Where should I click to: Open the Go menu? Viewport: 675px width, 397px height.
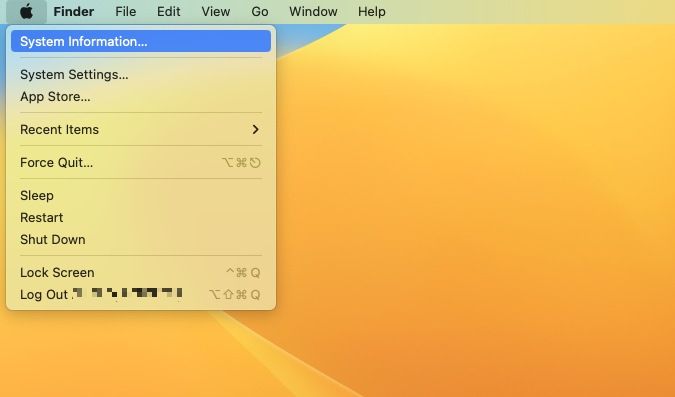pos(260,12)
